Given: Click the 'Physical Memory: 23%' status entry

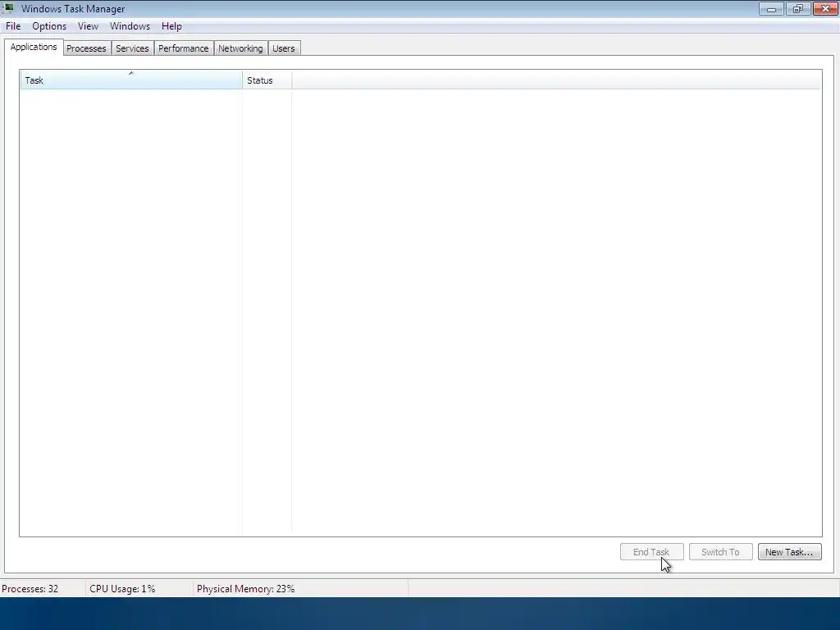Looking at the screenshot, I should [245, 589].
